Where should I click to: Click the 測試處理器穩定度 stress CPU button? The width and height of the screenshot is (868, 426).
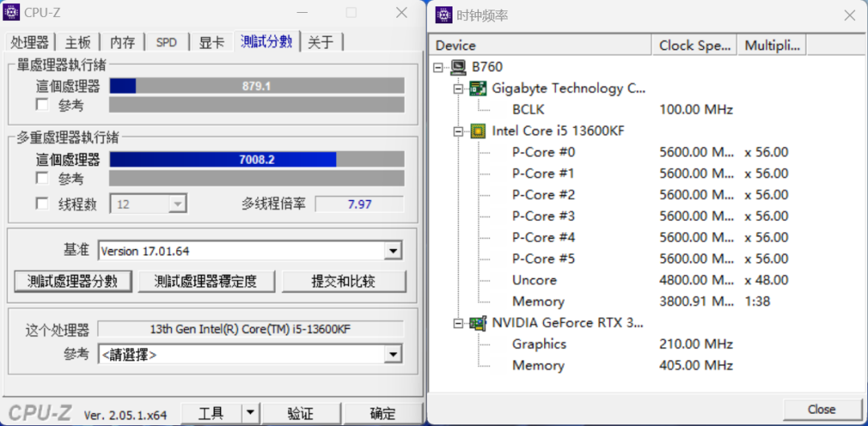point(206,281)
